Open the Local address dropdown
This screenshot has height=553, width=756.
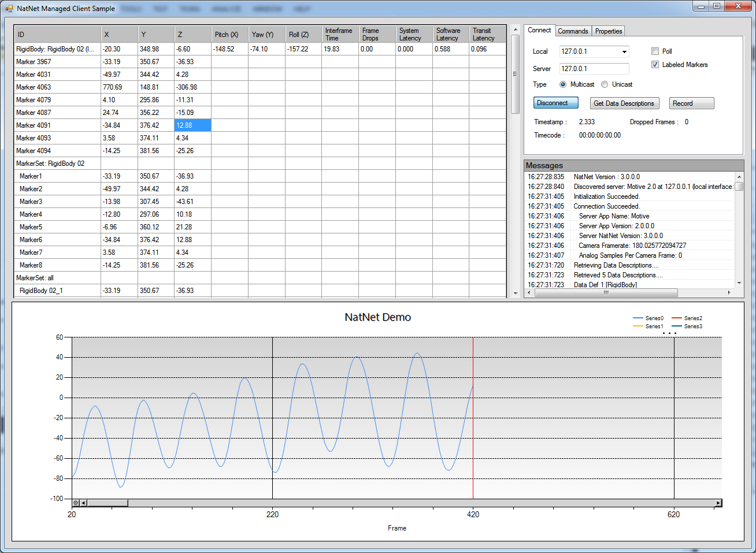click(624, 52)
